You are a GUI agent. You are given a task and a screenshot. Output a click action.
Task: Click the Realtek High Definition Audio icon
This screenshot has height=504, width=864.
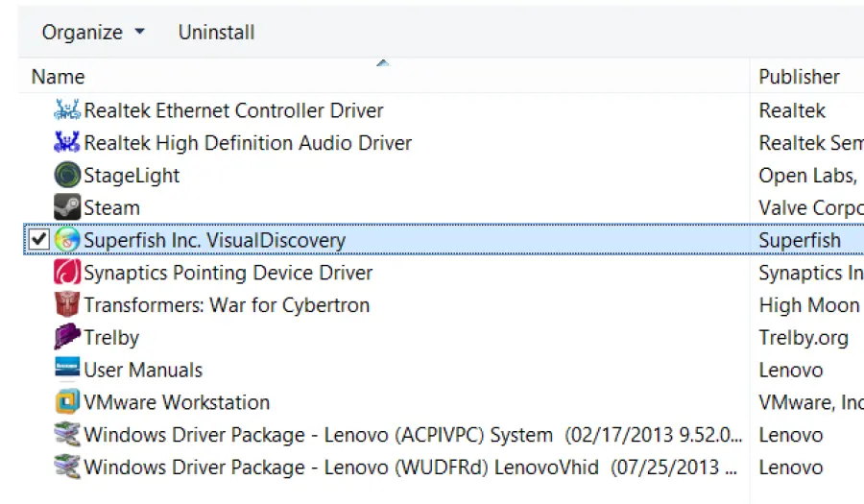click(x=67, y=143)
